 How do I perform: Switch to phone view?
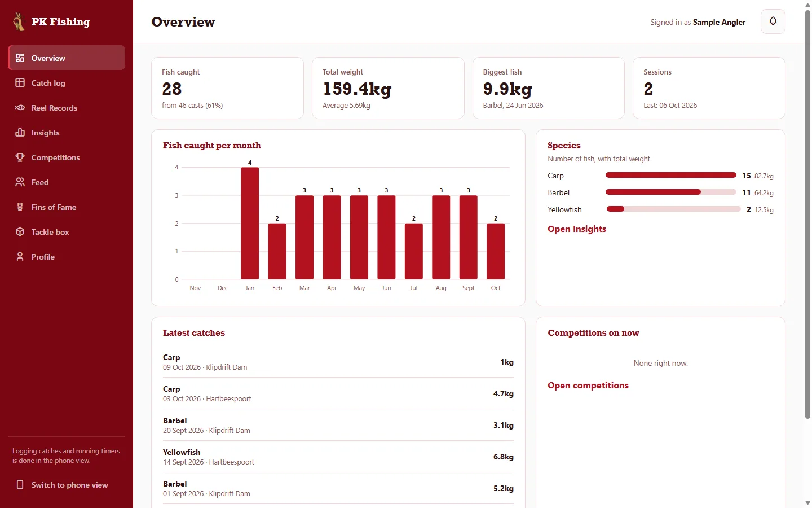pos(67,485)
